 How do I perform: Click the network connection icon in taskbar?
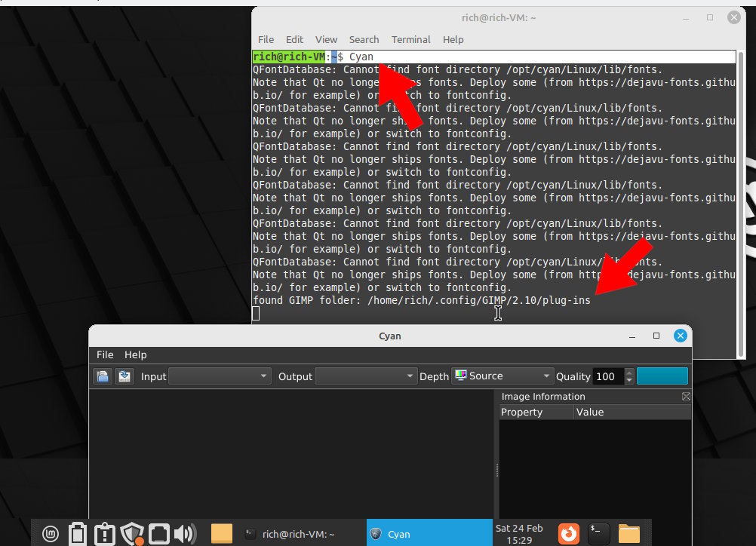click(x=158, y=533)
